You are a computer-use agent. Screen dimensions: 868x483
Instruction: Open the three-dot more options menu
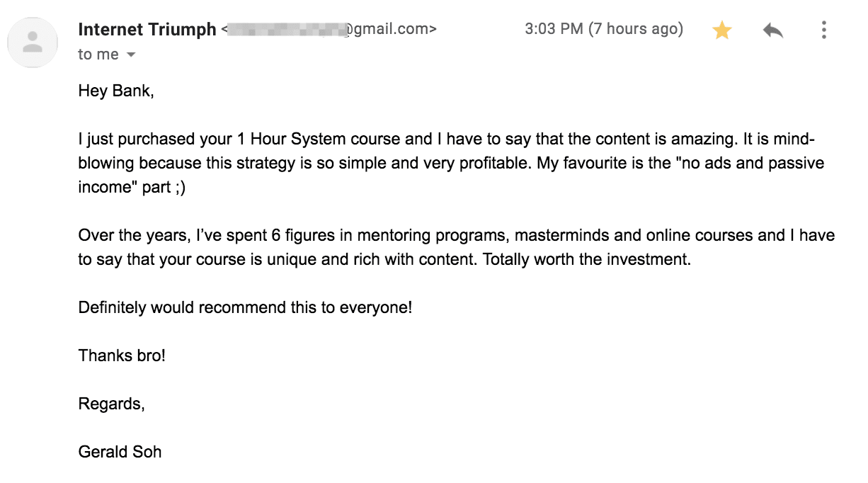tap(823, 30)
